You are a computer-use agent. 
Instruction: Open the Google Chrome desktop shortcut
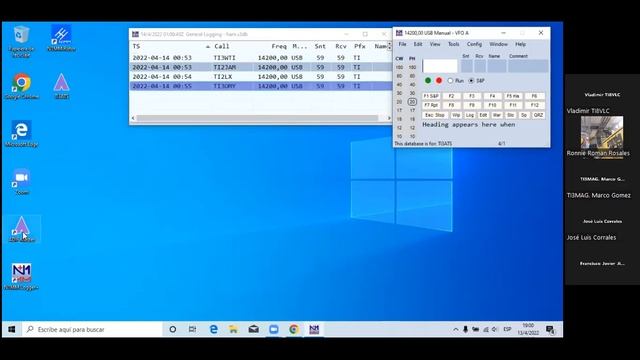click(21, 87)
